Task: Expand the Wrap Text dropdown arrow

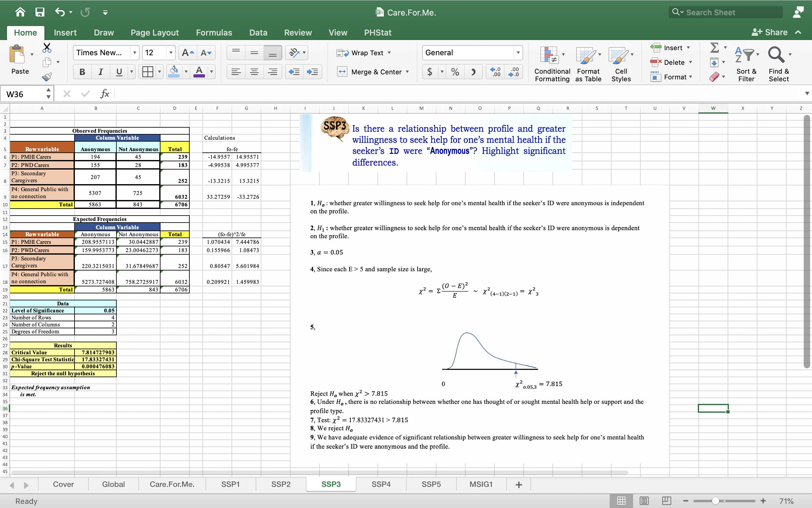Action: (x=389, y=53)
